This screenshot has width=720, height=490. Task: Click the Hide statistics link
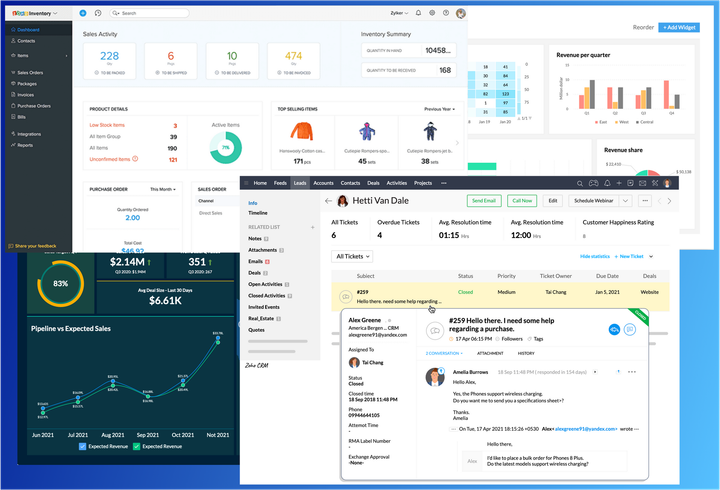pos(595,256)
